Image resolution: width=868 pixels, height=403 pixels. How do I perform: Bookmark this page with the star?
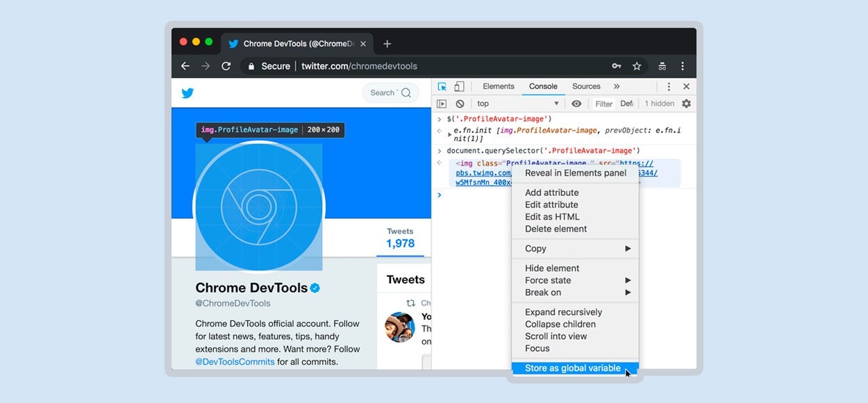637,66
